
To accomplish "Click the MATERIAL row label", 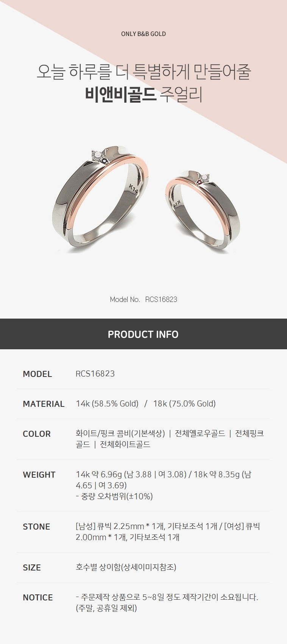I will (44, 404).
